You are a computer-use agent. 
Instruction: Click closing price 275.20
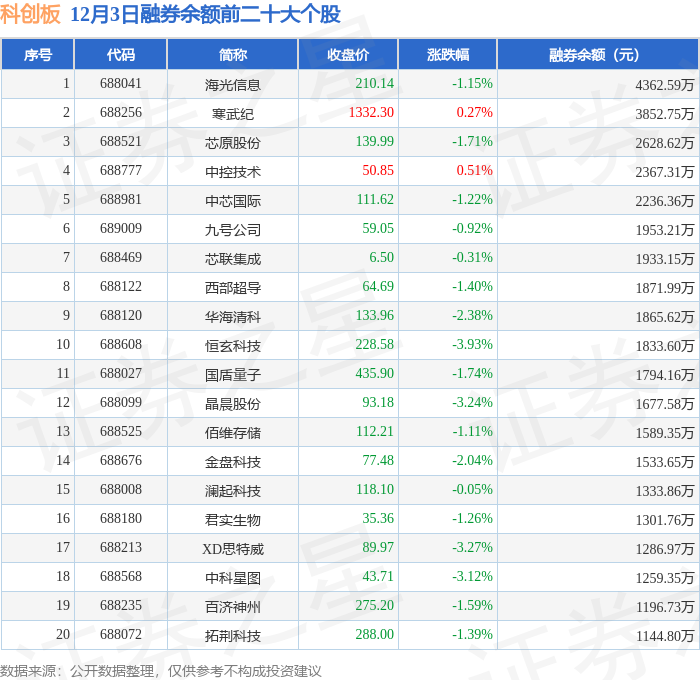click(x=375, y=606)
